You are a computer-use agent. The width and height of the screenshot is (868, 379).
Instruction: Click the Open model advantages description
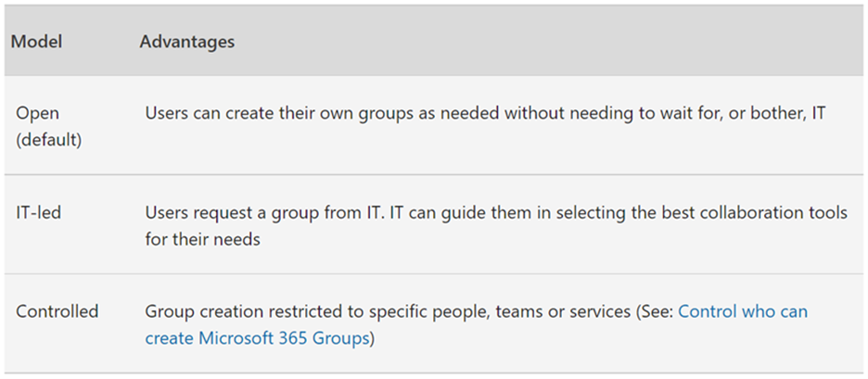click(x=486, y=113)
